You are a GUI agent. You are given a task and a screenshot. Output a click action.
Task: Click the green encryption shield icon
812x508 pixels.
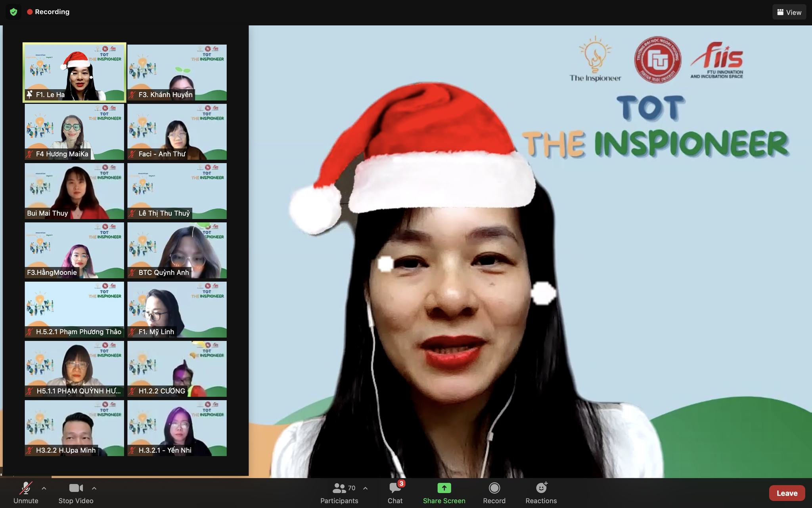pos(13,12)
